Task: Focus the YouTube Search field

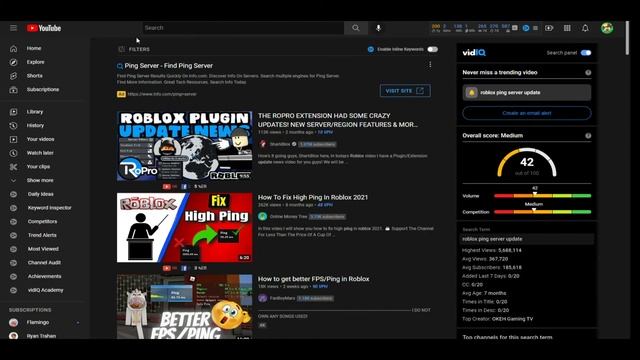Action: (x=243, y=28)
